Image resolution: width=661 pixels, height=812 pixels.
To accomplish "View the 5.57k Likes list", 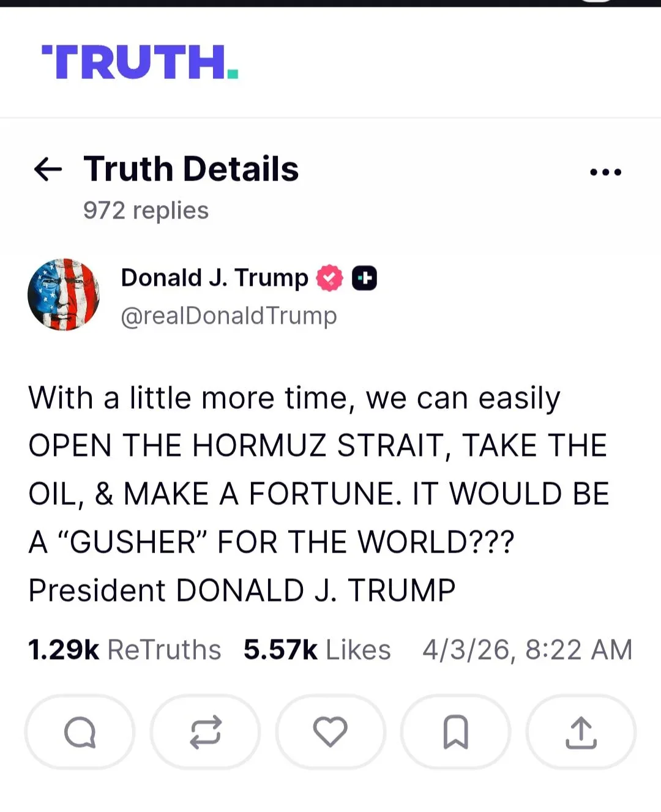I will pos(317,650).
